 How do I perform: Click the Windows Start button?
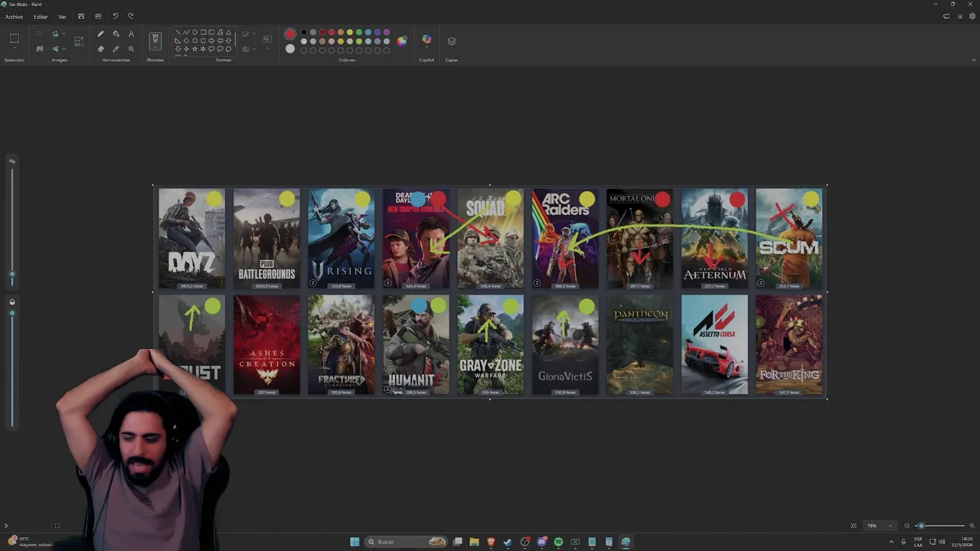tap(354, 542)
